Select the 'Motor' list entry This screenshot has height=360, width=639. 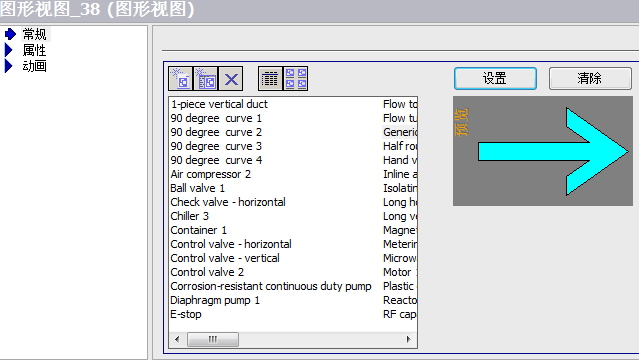point(400,272)
